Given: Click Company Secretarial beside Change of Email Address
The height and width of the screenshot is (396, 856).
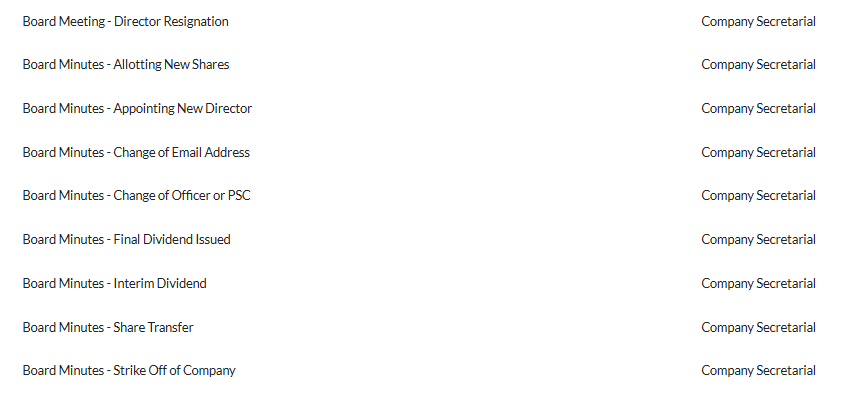Looking at the screenshot, I should click(758, 152).
